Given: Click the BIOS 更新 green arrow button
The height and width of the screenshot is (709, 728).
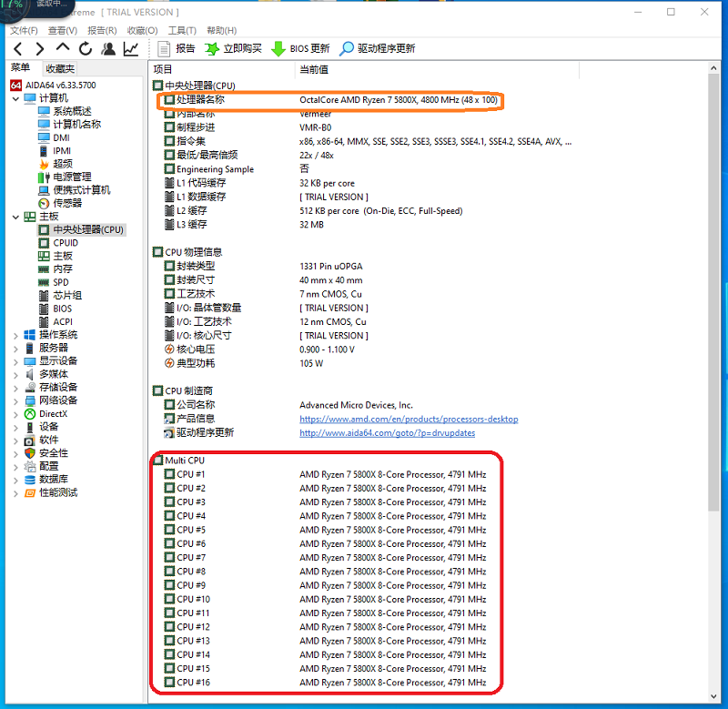Looking at the screenshot, I should point(300,49).
